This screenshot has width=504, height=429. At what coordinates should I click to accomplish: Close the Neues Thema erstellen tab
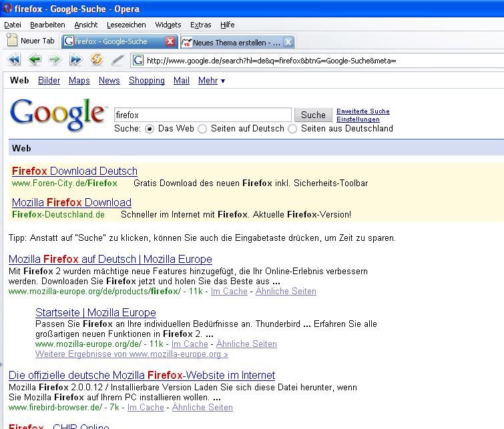point(288,42)
